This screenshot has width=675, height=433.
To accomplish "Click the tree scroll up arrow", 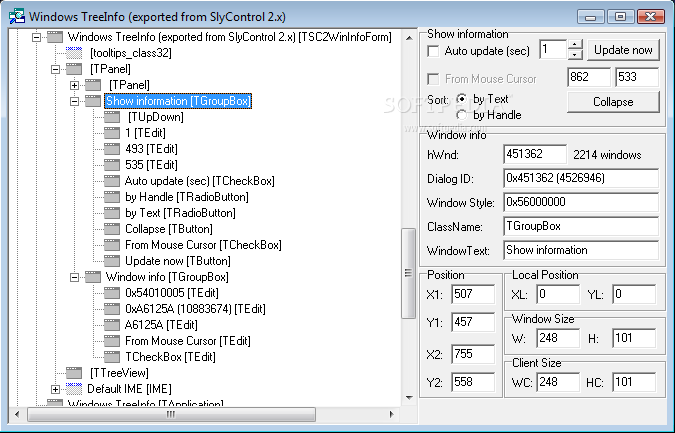I will coord(408,37).
